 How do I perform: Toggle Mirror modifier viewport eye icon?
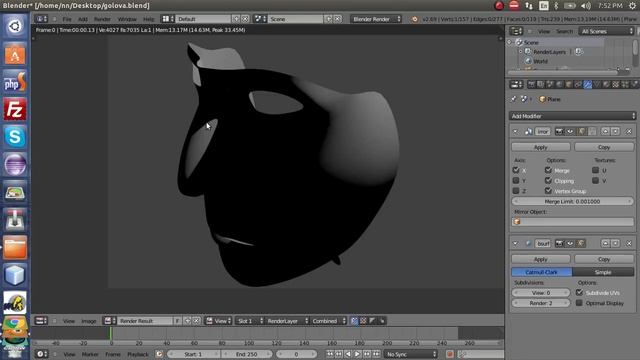[x=570, y=131]
